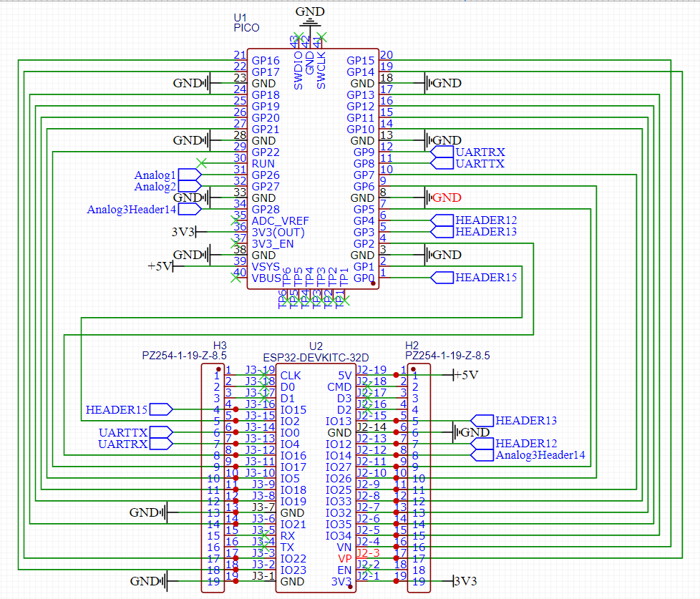Select the H3 header designator
This screenshot has height=599, width=700.
coord(220,346)
